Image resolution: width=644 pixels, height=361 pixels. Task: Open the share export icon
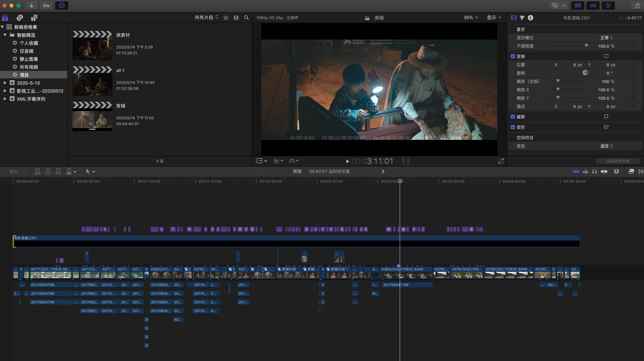click(x=637, y=6)
